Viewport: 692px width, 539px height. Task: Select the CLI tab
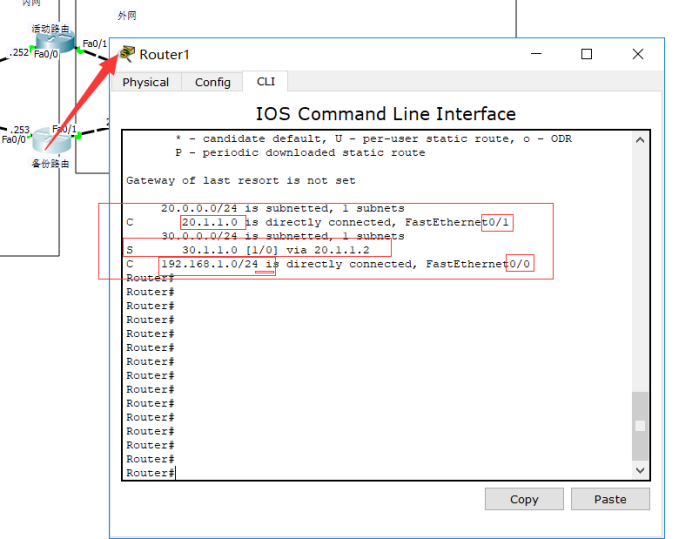(265, 82)
